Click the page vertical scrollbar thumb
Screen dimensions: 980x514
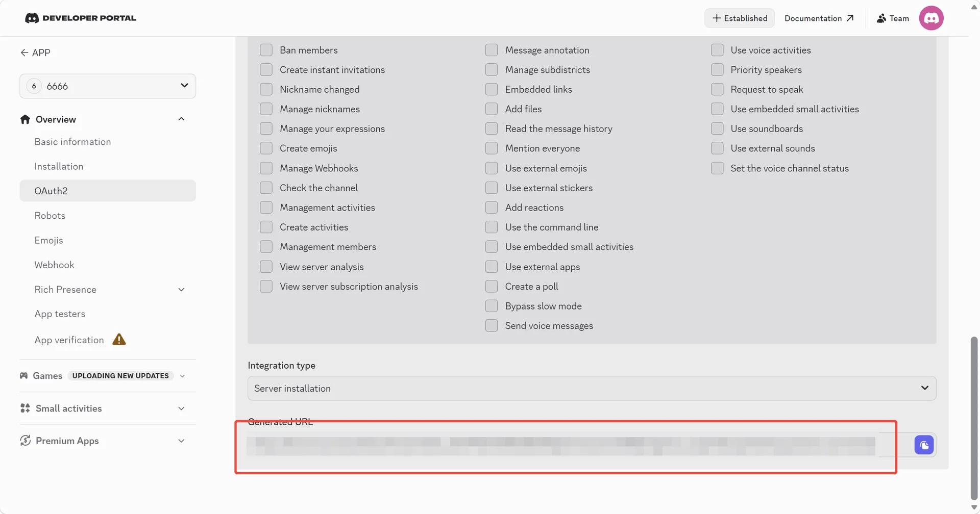pyautogui.click(x=974, y=418)
